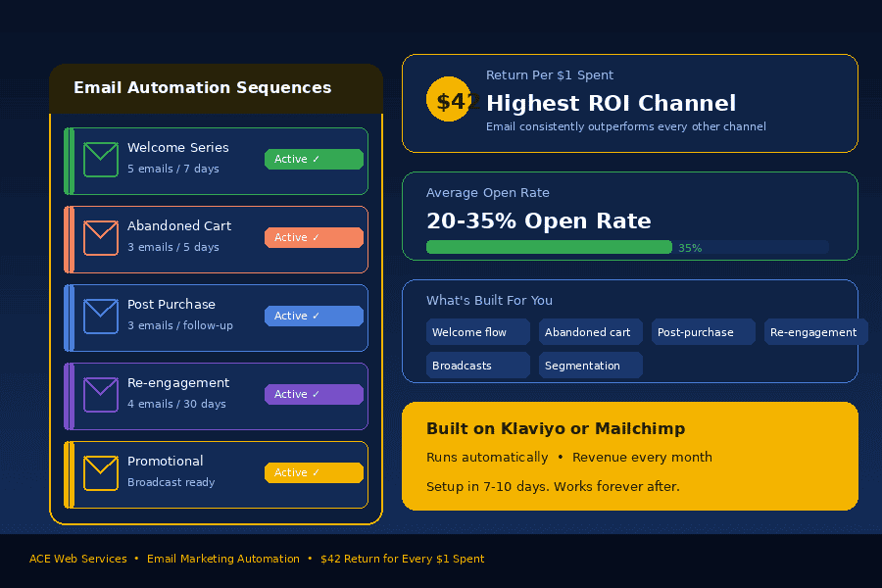Toggle the Promotional Active badge
The image size is (882, 588).
[x=314, y=473]
